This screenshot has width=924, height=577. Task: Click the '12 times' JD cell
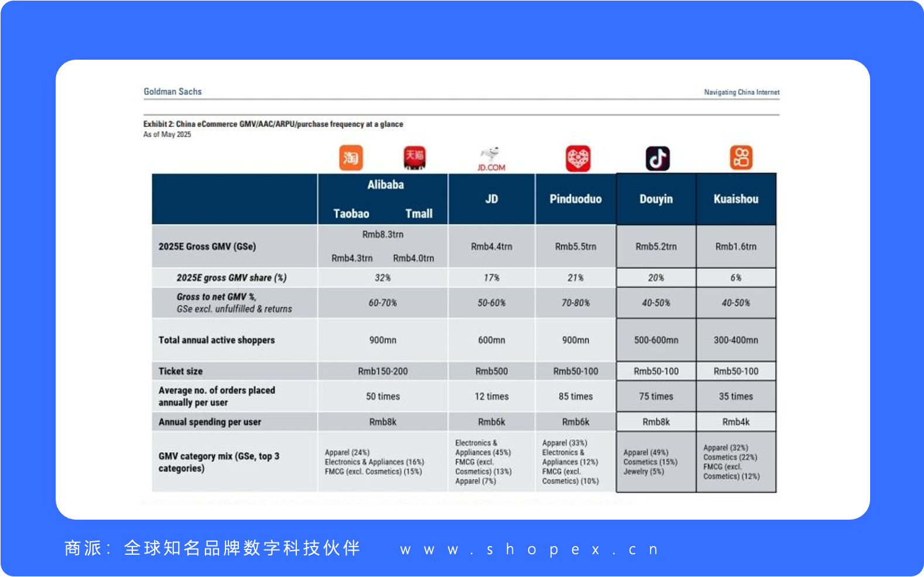click(492, 396)
